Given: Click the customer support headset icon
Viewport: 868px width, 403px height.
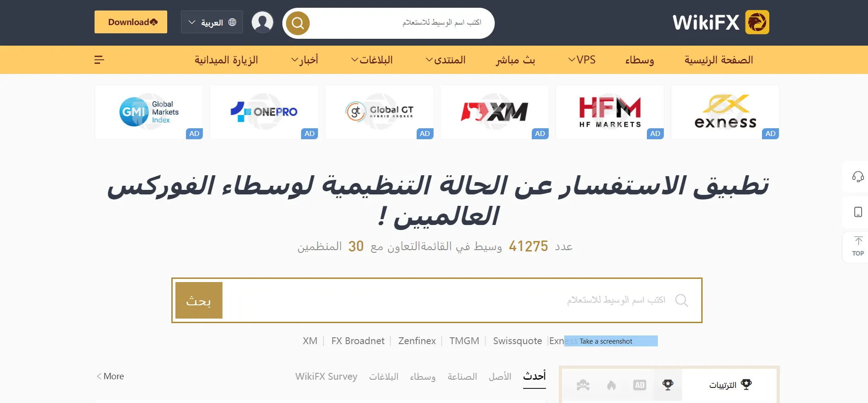Looking at the screenshot, I should 858,177.
